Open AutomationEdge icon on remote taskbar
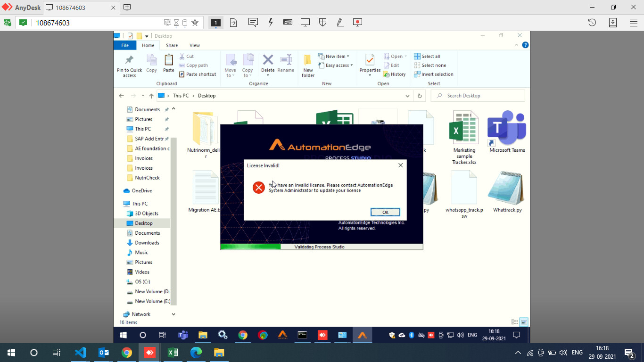This screenshot has width=644, height=362. click(362, 335)
